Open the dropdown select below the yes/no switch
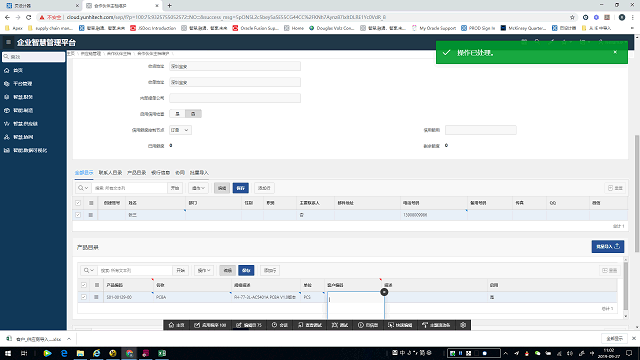The width and height of the screenshot is (640, 360). [x=180, y=130]
